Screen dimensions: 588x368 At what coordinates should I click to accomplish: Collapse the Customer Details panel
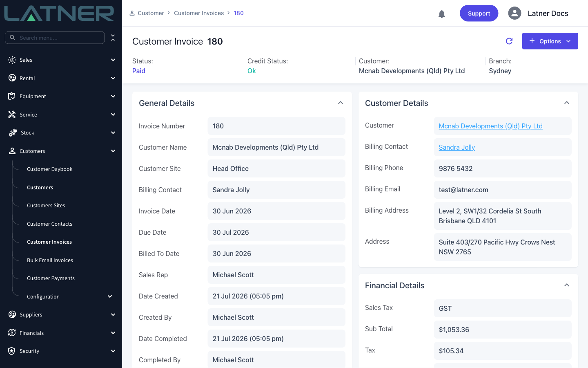(567, 103)
